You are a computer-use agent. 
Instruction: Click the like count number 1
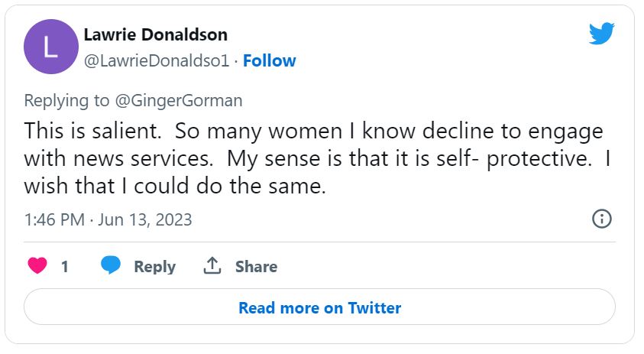click(65, 267)
